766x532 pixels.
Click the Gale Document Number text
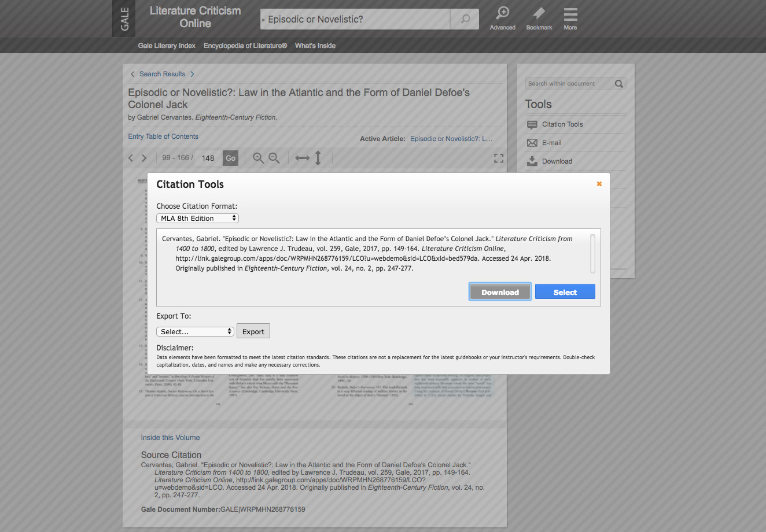(223, 509)
